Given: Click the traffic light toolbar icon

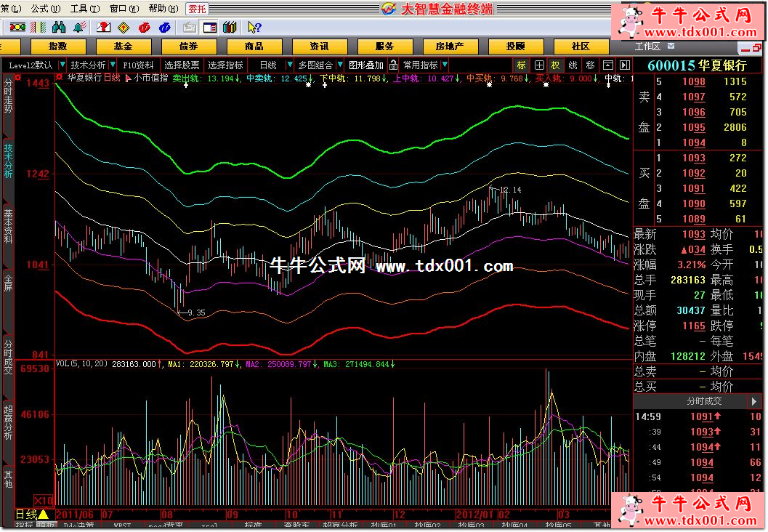Looking at the screenshot, I should click(x=17, y=28).
